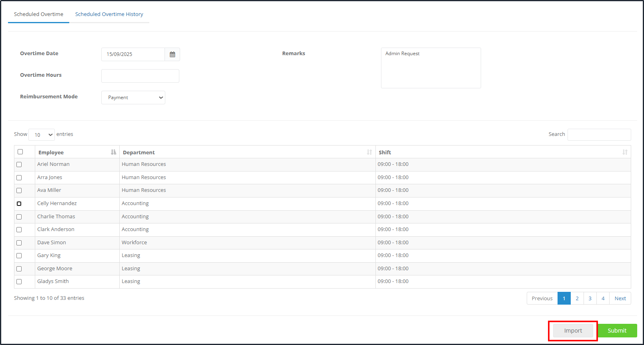The width and height of the screenshot is (644, 345).
Task: Click the name Gary King
Action: pyautogui.click(x=49, y=255)
